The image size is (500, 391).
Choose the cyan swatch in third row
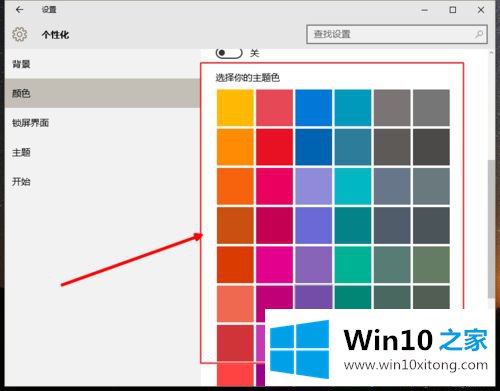(x=353, y=186)
